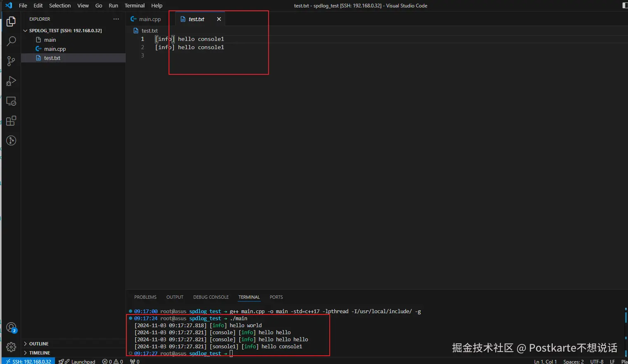Click LF end-of-line setting
The height and width of the screenshot is (364, 628).
pos(612,361)
